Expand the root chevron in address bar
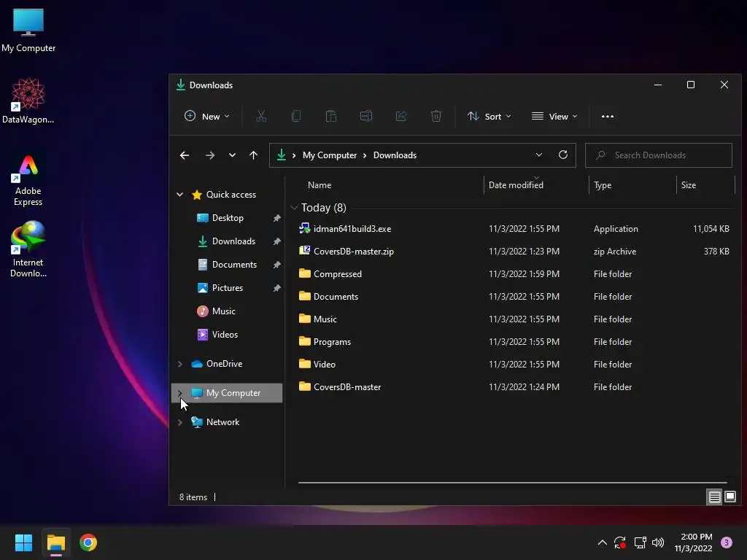 tap(294, 155)
